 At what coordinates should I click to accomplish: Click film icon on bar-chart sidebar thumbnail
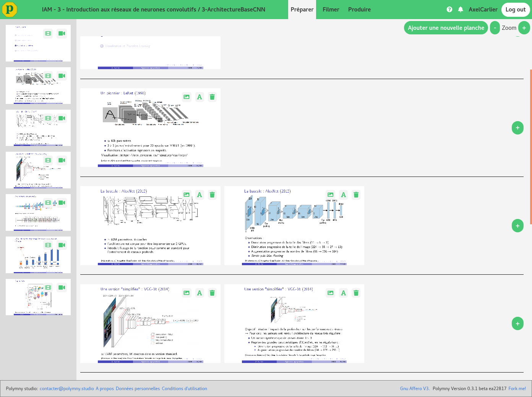[x=48, y=245]
